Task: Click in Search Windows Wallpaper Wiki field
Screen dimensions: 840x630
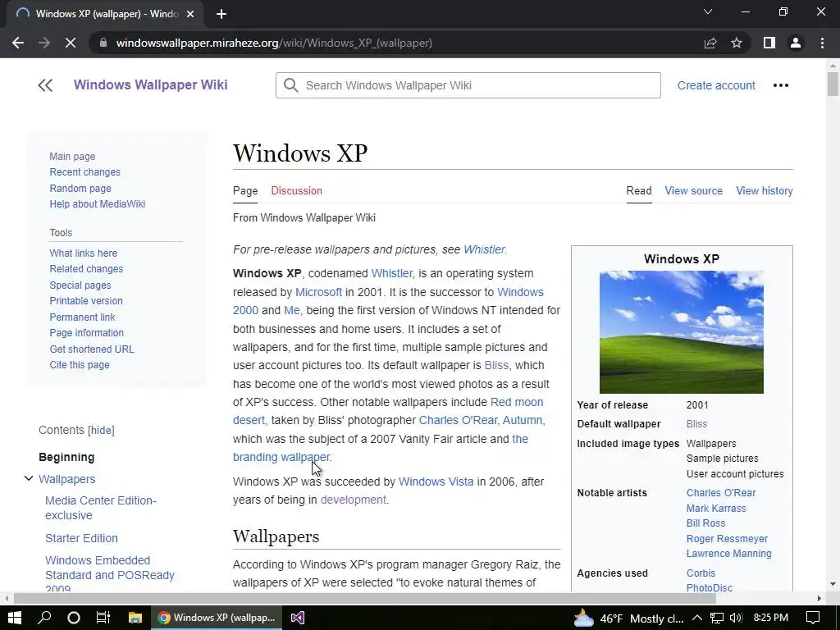Action: pos(468,85)
